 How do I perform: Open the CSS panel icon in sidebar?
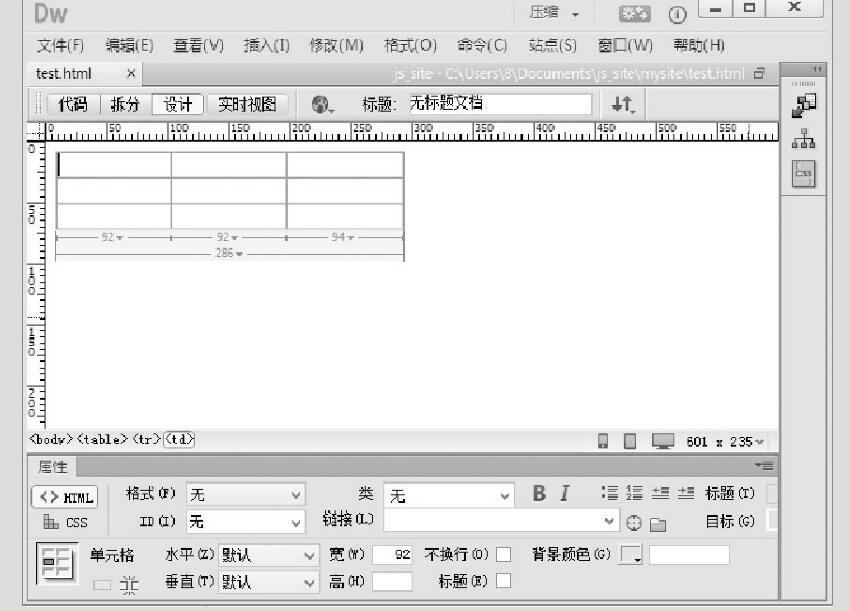pyautogui.click(x=804, y=173)
